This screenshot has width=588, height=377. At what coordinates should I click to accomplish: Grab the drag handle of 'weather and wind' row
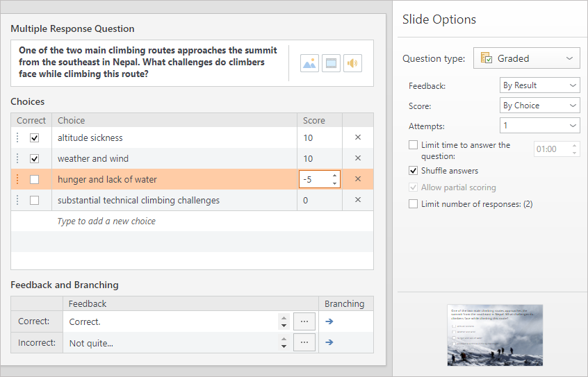point(17,158)
